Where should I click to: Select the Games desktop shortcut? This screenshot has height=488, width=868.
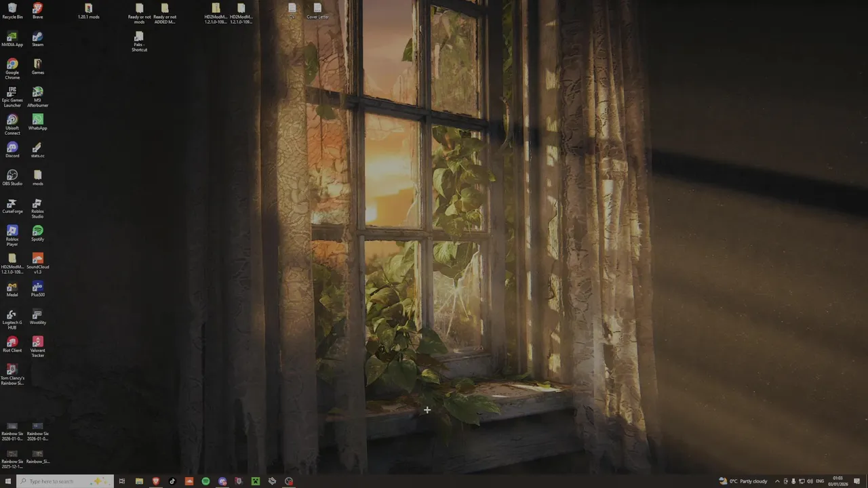coord(37,66)
